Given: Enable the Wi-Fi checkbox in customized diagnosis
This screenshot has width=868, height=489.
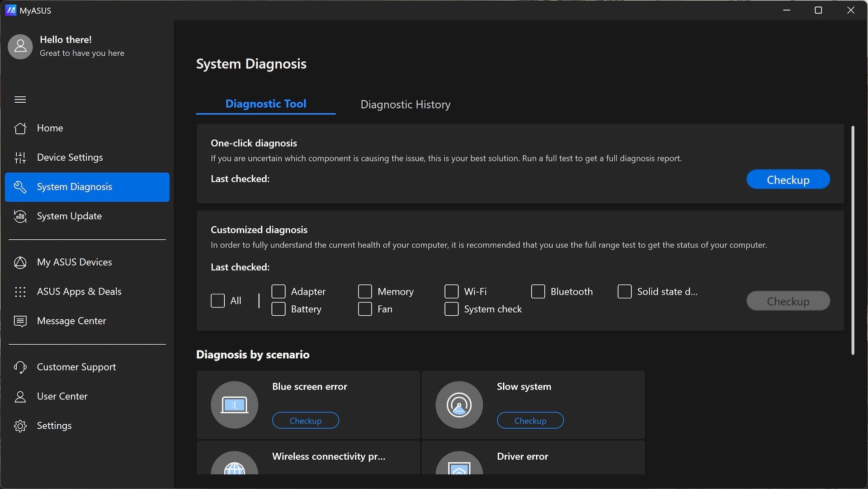Looking at the screenshot, I should [451, 291].
